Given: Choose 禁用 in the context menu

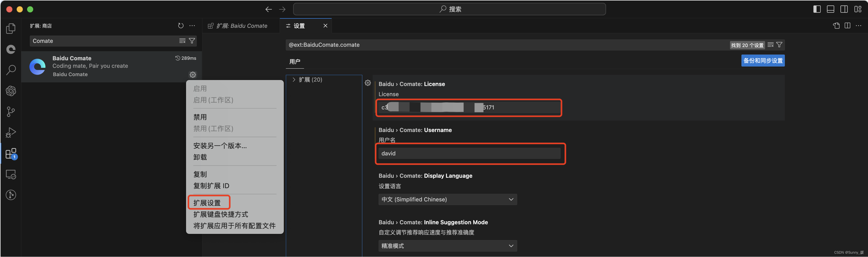Looking at the screenshot, I should (200, 117).
